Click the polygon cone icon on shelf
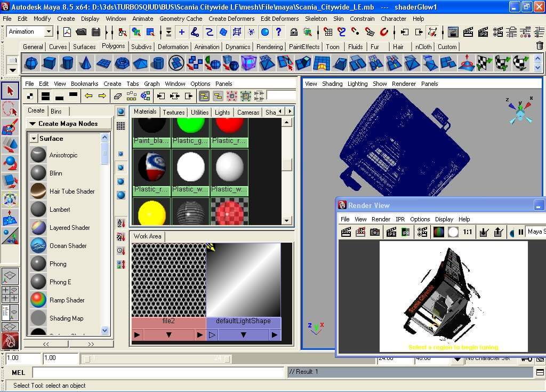The width and height of the screenshot is (546, 392). pos(85,63)
